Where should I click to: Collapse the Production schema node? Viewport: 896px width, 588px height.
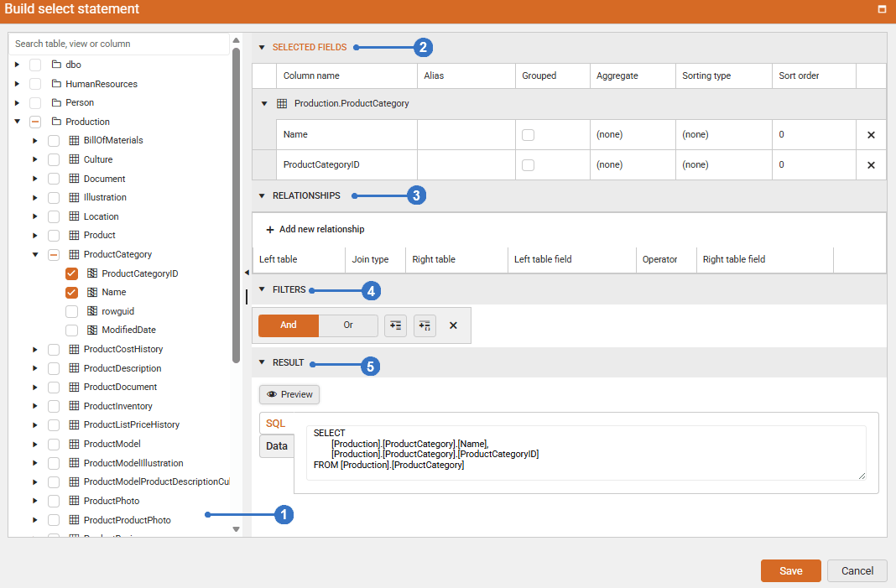point(18,121)
